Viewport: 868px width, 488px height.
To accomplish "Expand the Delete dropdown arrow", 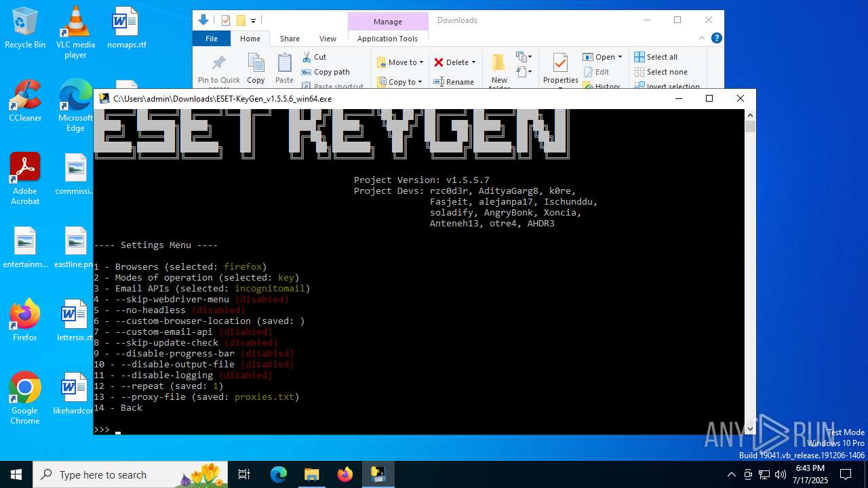I will tap(473, 62).
